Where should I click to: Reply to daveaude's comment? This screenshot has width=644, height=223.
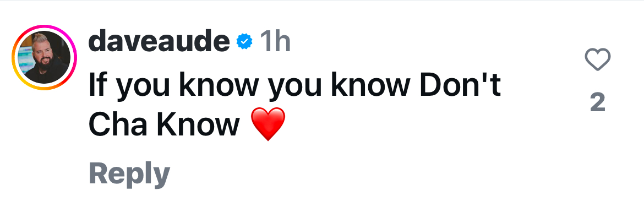point(129,173)
